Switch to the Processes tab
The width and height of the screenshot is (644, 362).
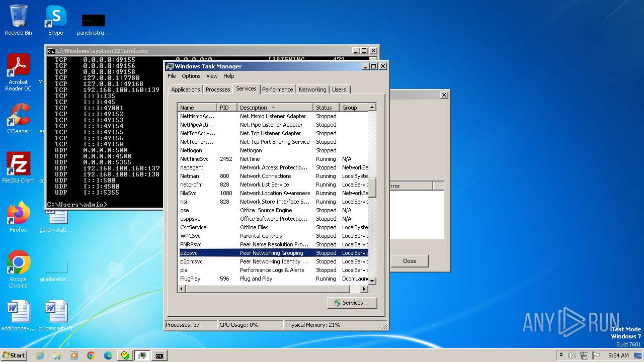[x=218, y=89]
